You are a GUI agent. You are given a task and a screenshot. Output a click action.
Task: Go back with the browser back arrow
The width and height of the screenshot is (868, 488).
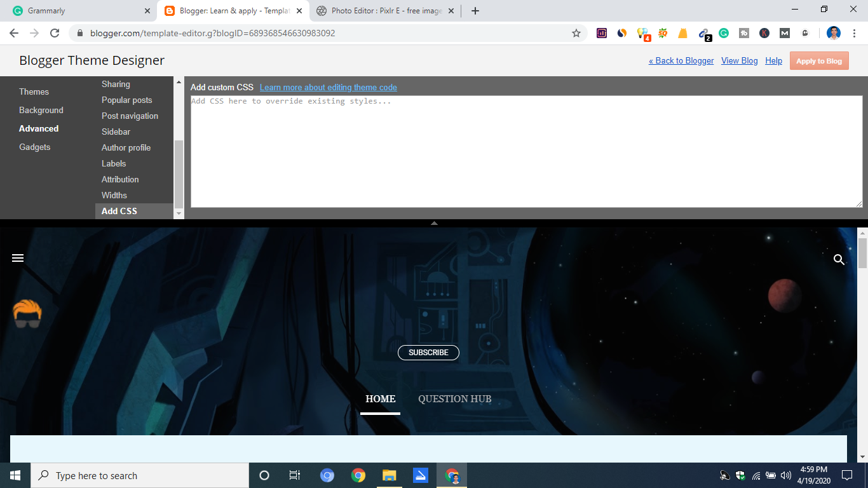click(x=14, y=33)
